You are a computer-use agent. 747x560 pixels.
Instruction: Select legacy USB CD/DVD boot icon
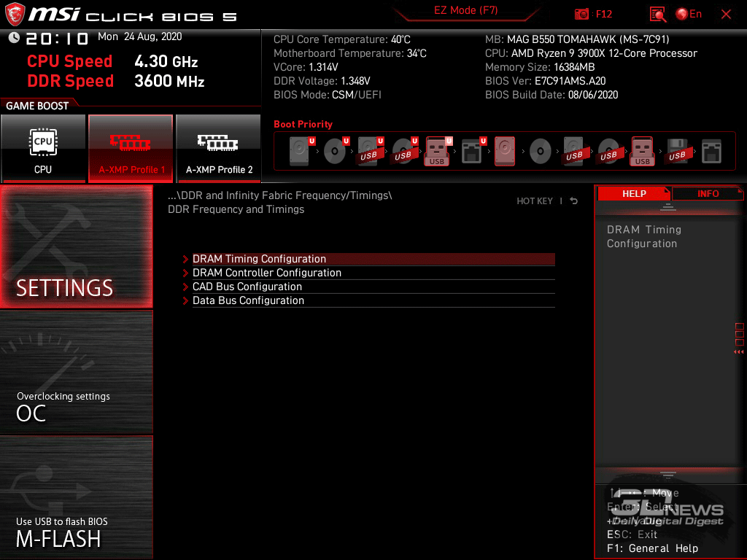tap(609, 151)
